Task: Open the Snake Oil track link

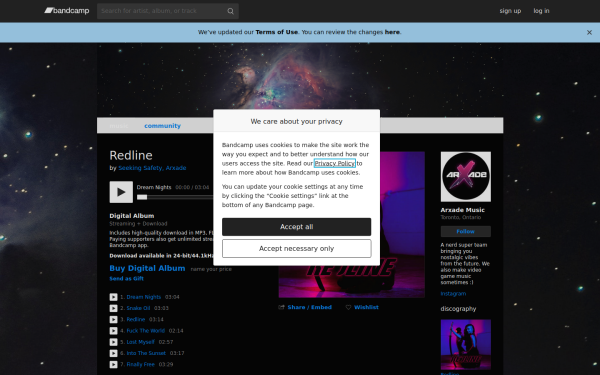Action: click(x=138, y=308)
